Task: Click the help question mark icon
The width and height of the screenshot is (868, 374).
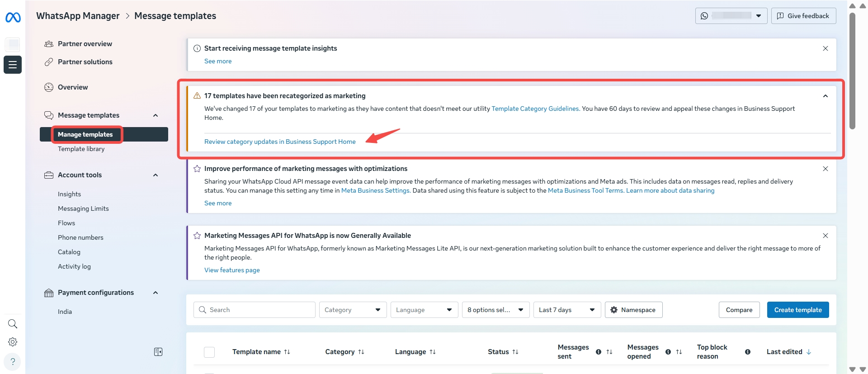Action: click(13, 361)
